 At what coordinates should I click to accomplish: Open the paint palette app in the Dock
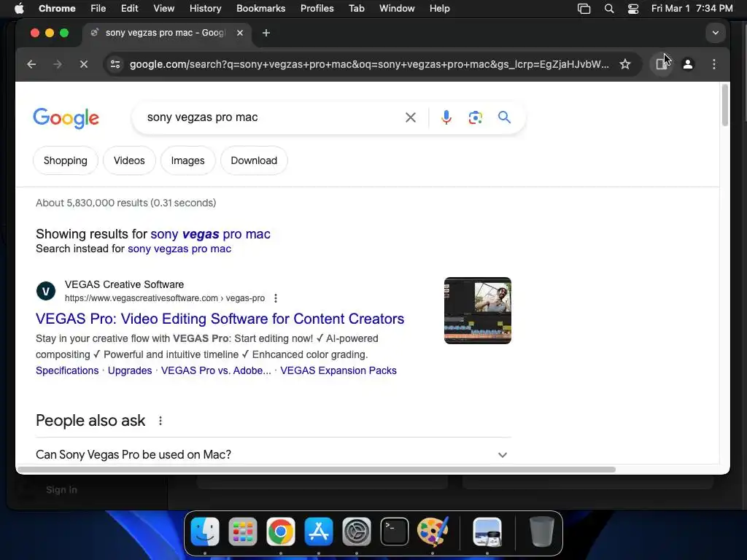pos(433,532)
